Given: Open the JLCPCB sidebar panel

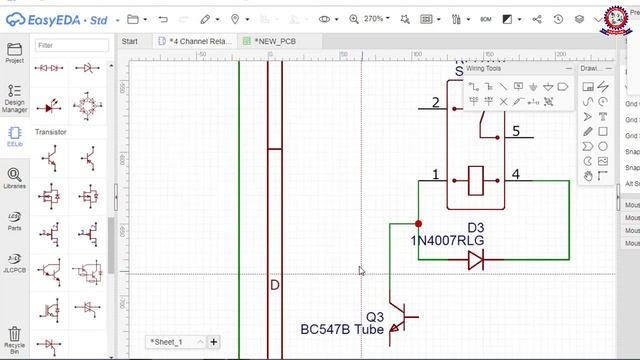Looking at the screenshot, I should coord(14,263).
